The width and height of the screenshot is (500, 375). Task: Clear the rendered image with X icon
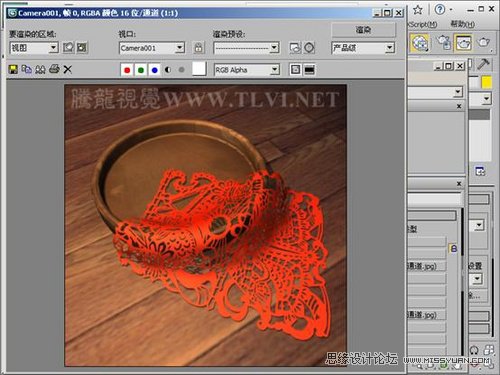[68, 69]
